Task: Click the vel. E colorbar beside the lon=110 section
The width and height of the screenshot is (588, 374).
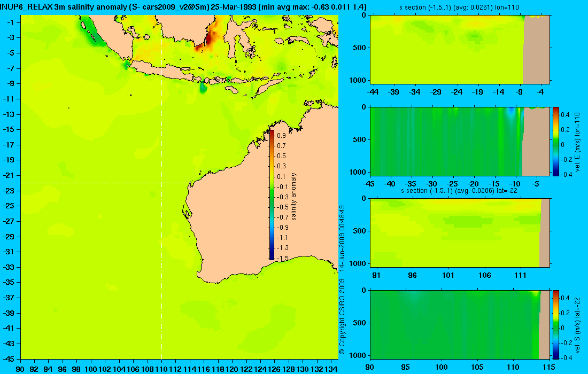Action: point(556,141)
